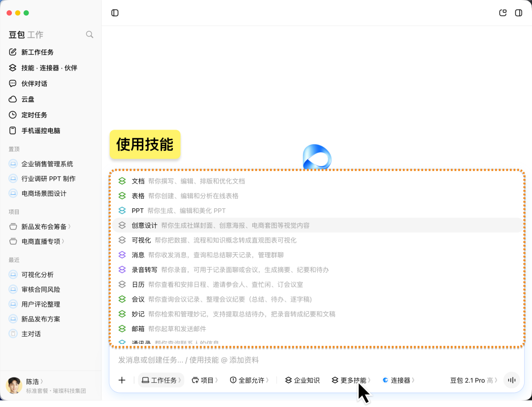The width and height of the screenshot is (532, 407).
Task: Pick the 可视化 skill entry
Action: tap(317, 240)
